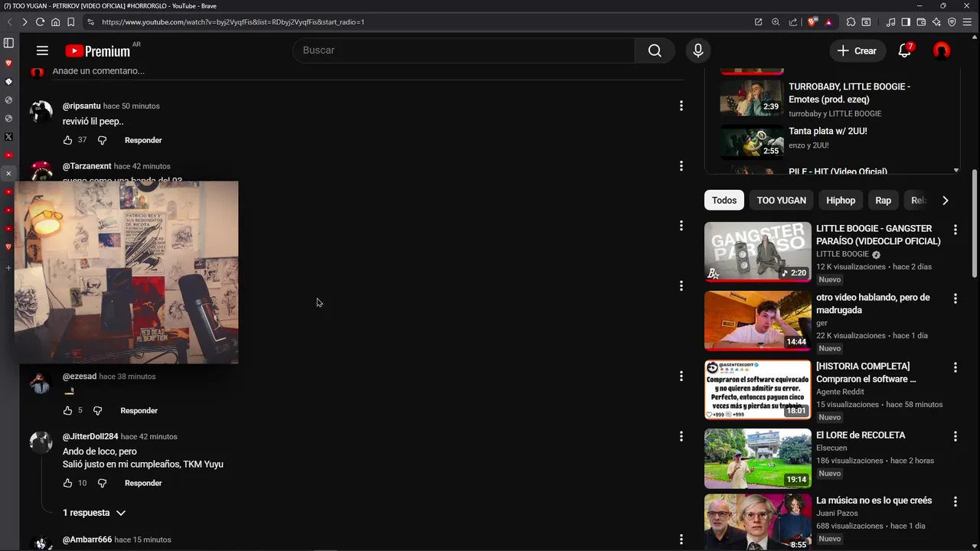Bookmark this page in Brave
The image size is (980, 551).
click(x=70, y=22)
